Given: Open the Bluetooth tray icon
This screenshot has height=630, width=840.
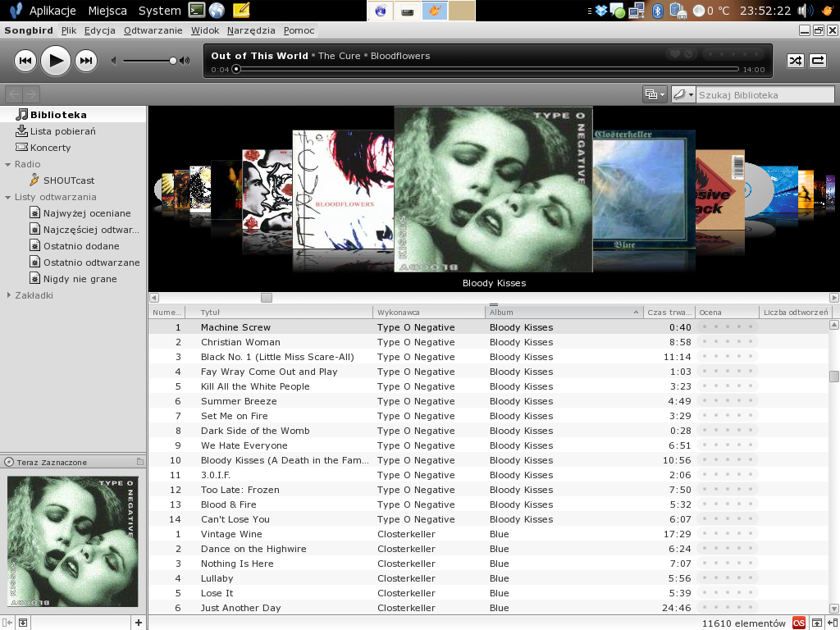Looking at the screenshot, I should (x=657, y=10).
